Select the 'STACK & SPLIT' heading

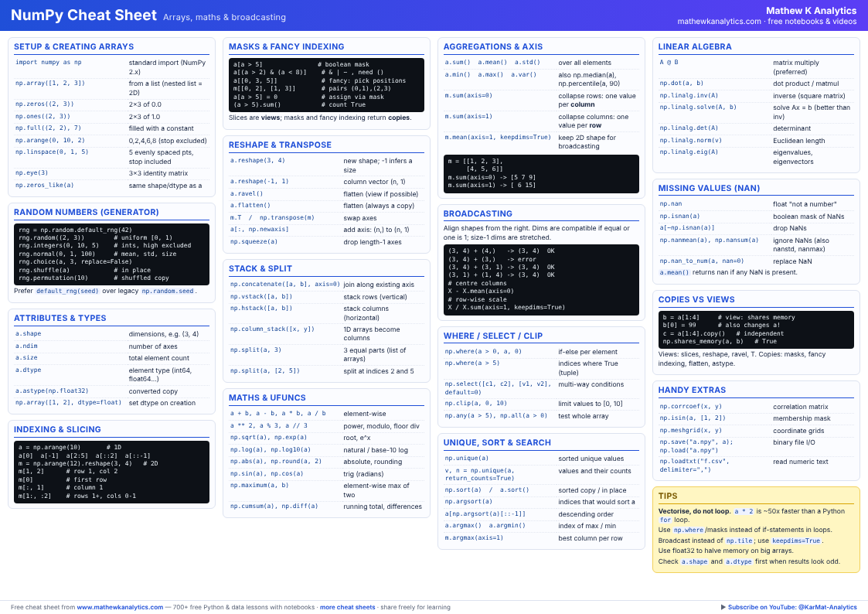point(260,268)
